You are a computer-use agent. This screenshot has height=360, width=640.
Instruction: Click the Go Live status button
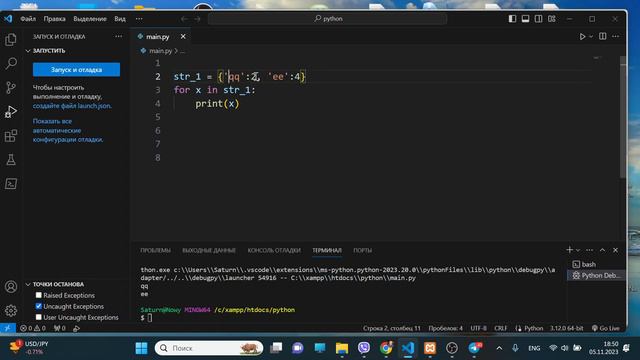click(x=606, y=328)
